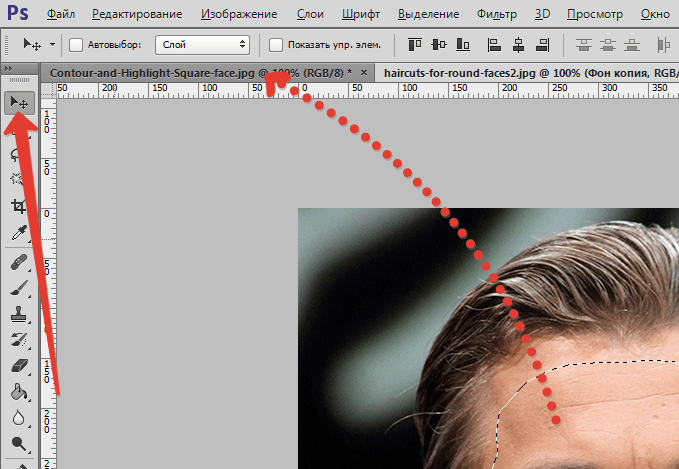Select the History Brush tool

19,340
